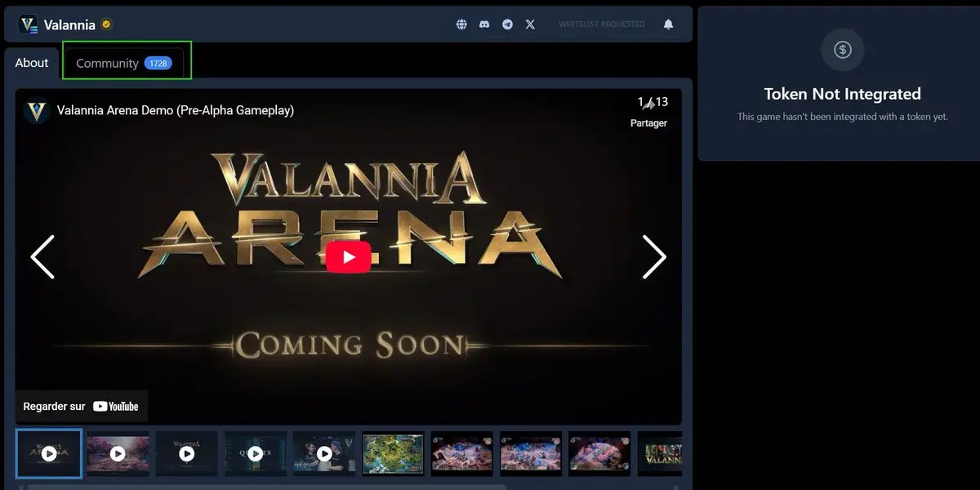Select the last Valannia logo thumbnail
This screenshot has height=490, width=980.
660,453
